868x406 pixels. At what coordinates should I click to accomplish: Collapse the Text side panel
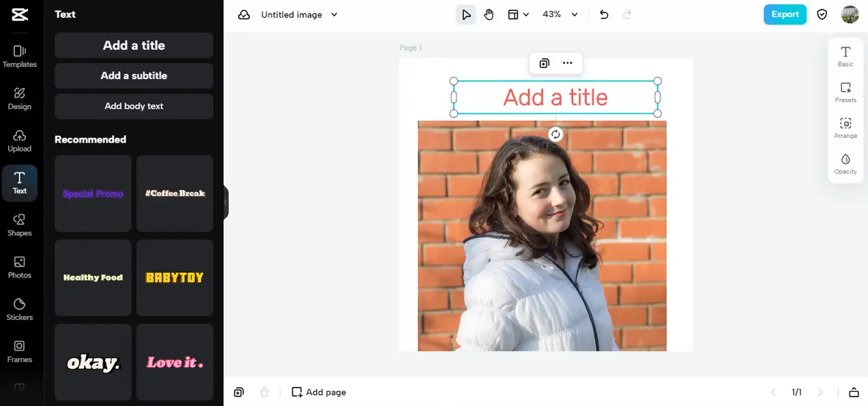[x=226, y=203]
